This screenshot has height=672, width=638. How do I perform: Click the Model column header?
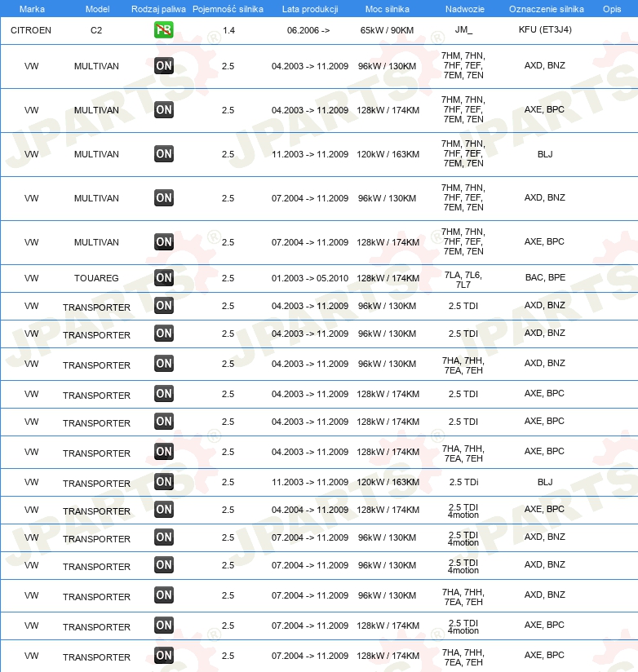pos(97,9)
